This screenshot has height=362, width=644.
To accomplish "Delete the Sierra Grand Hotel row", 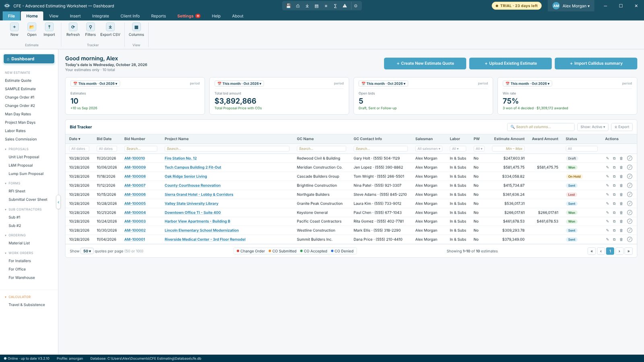I will 621,195.
